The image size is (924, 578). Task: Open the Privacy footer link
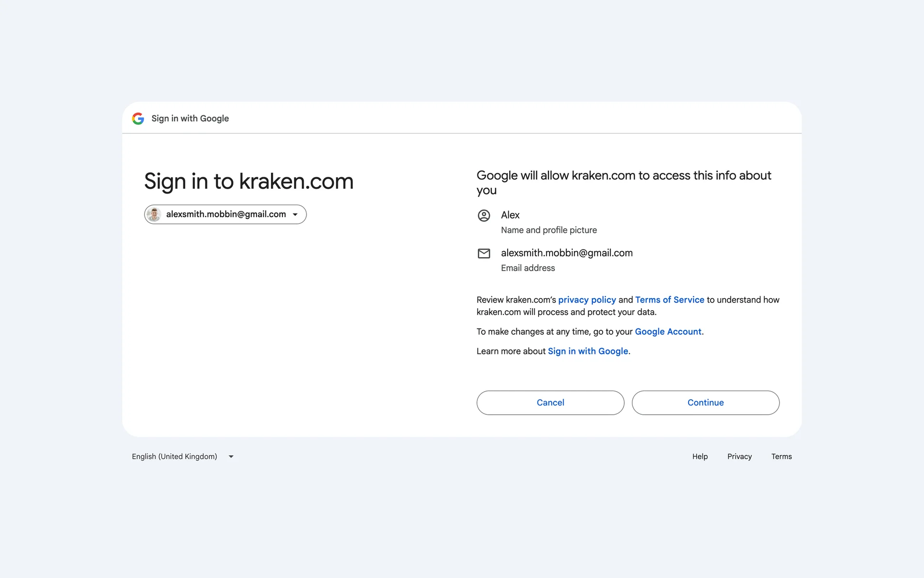click(x=739, y=457)
